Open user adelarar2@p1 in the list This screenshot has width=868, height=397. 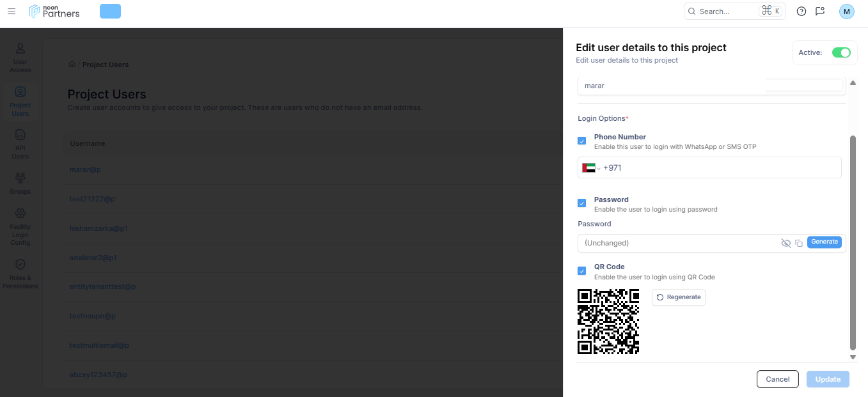click(93, 258)
